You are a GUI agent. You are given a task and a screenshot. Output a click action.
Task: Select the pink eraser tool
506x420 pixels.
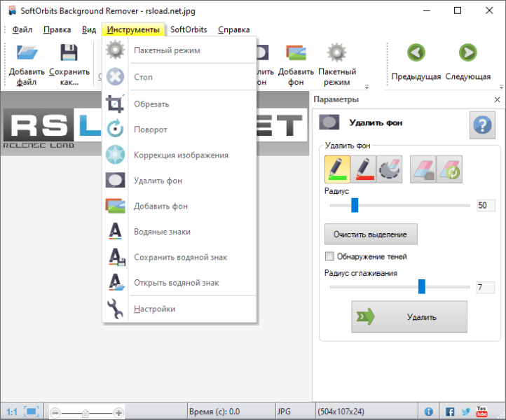pyautogui.click(x=423, y=169)
